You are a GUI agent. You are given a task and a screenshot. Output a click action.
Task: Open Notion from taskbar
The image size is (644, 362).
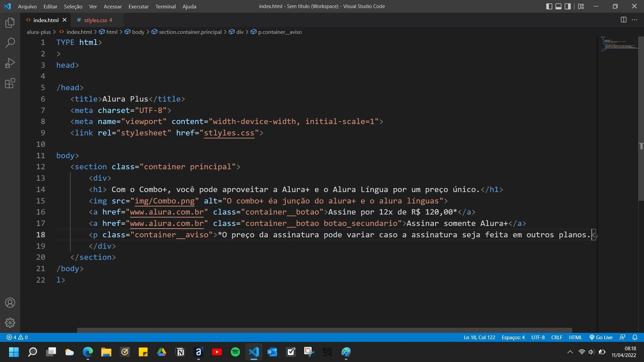(x=180, y=352)
